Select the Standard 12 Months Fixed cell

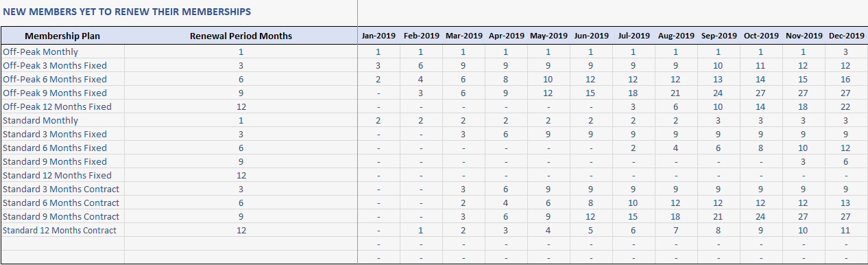[x=62, y=175]
